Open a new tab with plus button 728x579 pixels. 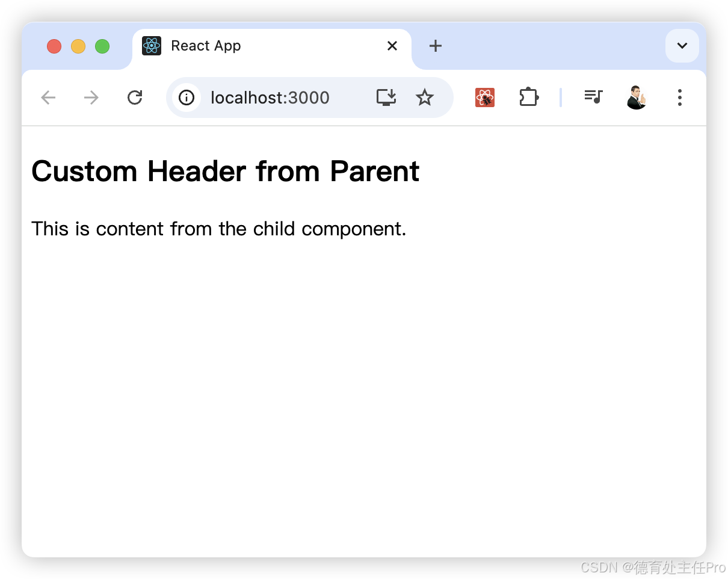tap(436, 46)
